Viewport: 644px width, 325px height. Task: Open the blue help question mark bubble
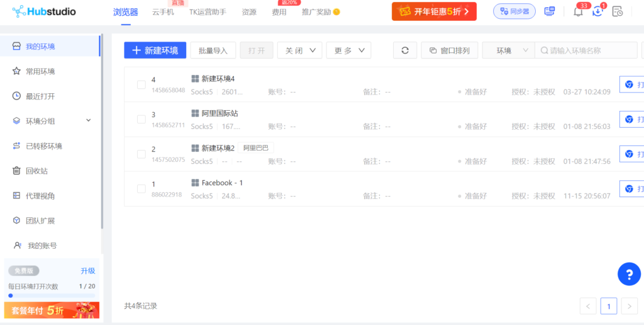pyautogui.click(x=628, y=274)
